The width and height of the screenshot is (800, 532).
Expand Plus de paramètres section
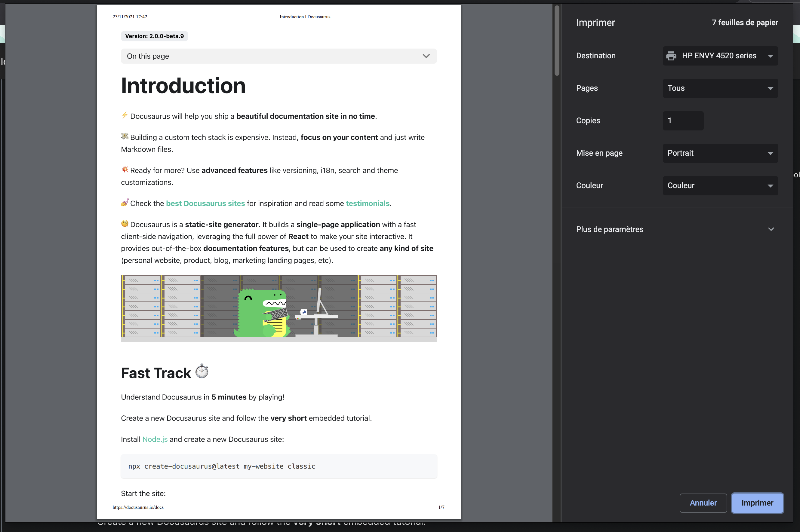pos(677,229)
